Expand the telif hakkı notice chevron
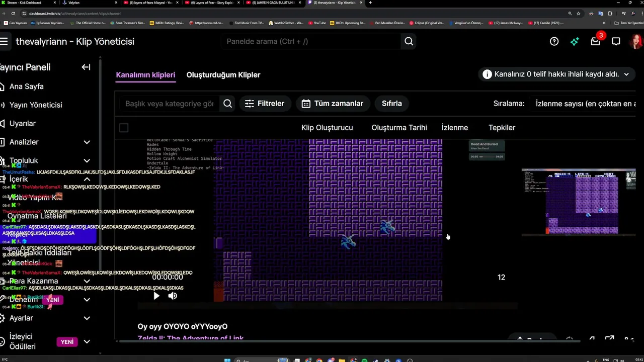Screen dimensions: 644x362 (x=626, y=74)
